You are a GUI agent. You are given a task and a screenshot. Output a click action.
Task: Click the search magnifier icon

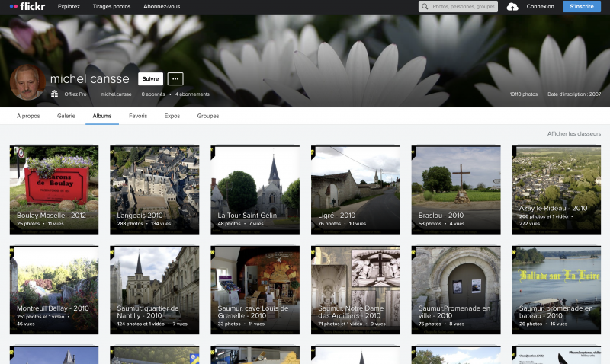pyautogui.click(x=425, y=6)
